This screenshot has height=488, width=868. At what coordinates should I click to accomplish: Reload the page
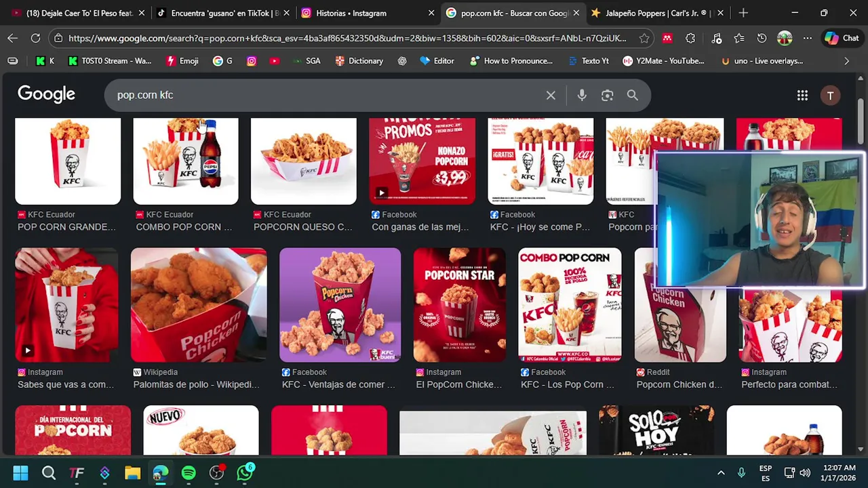point(35,39)
